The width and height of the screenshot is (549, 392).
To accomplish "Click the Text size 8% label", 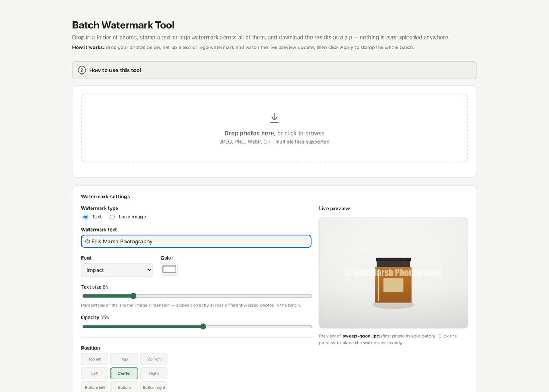I will pos(95,287).
